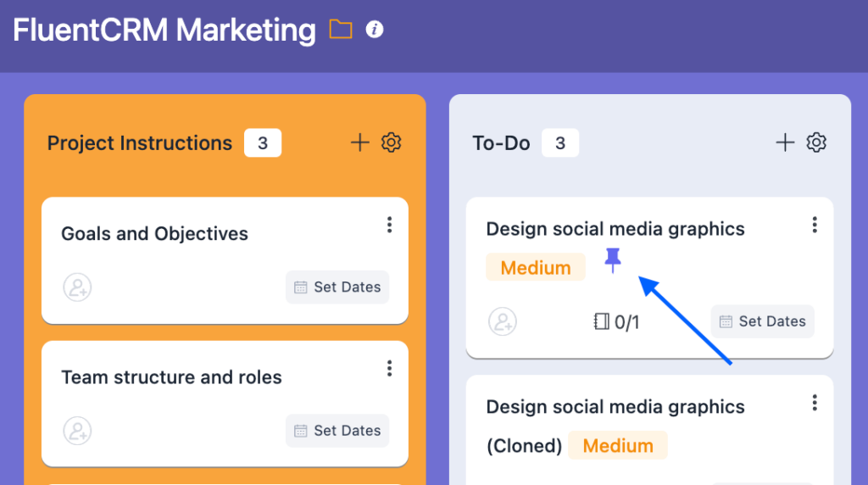Open the Team structure and roles three-dot menu

390,368
